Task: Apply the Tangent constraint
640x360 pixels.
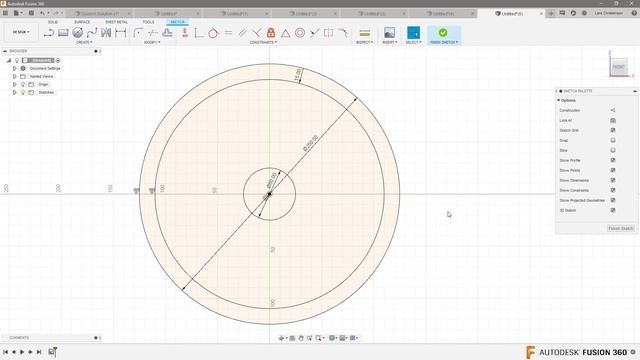Action: pos(213,33)
